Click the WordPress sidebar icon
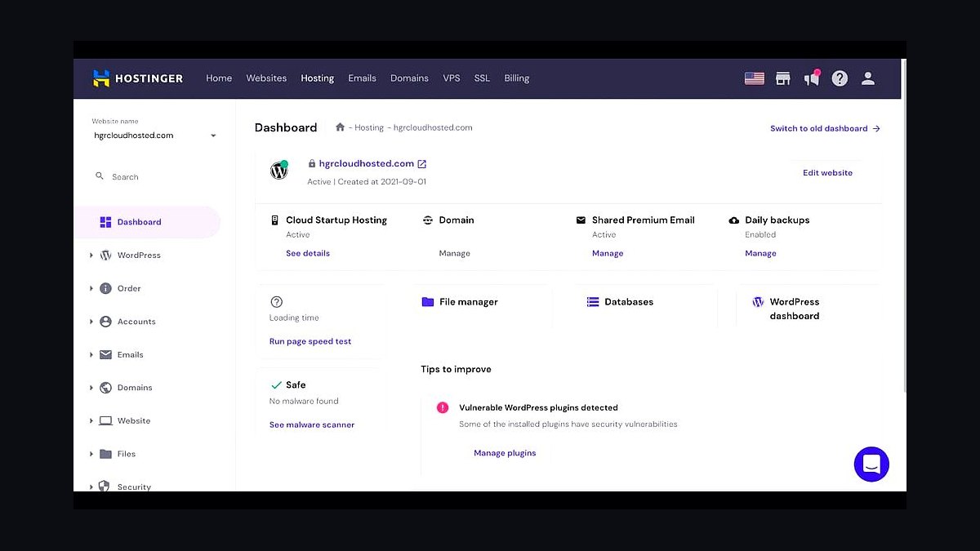 pyautogui.click(x=105, y=255)
